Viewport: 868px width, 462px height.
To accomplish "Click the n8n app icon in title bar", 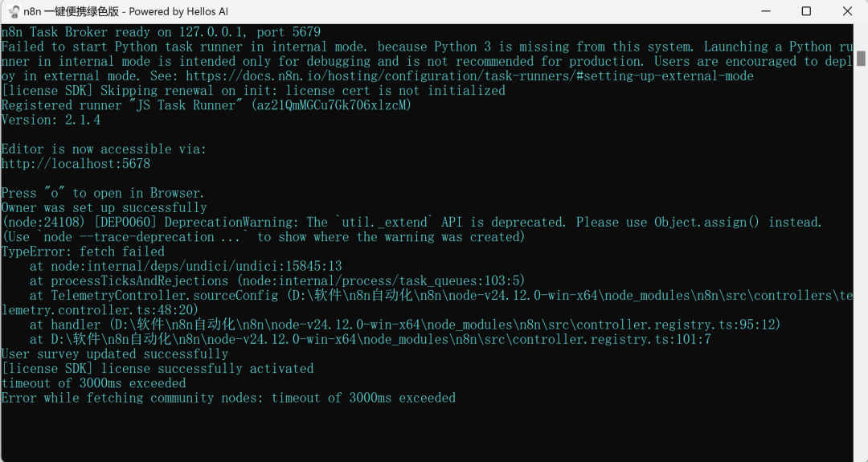I will click(x=14, y=11).
